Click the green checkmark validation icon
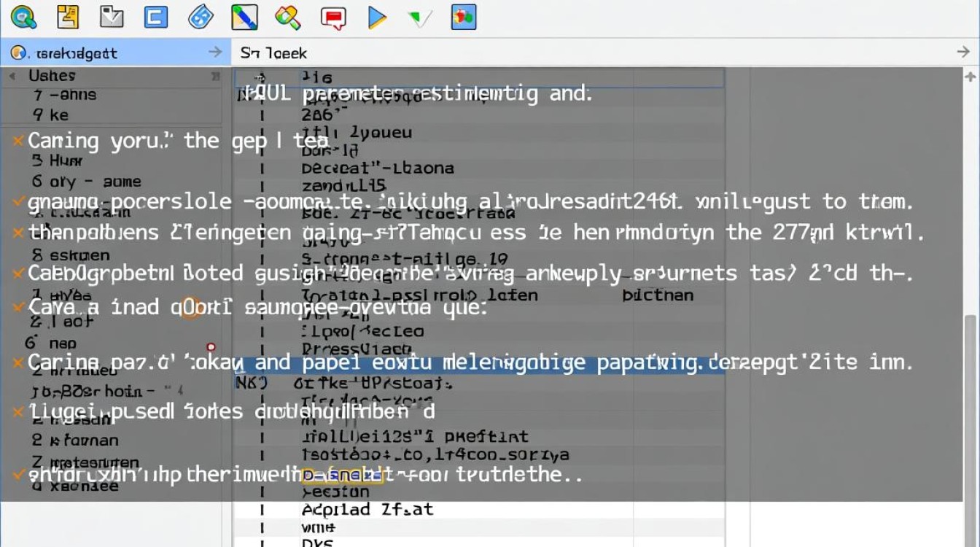 [420, 18]
